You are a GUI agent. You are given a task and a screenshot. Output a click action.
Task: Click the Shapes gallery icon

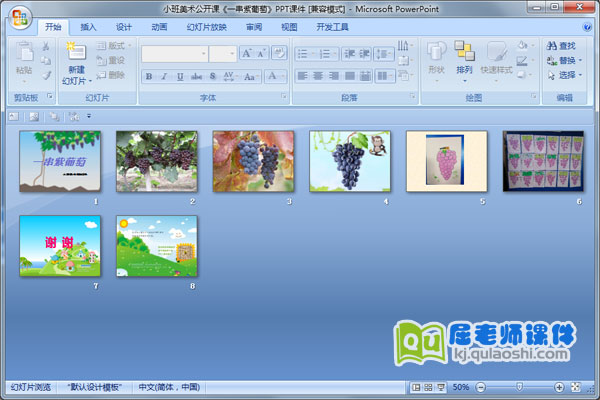pyautogui.click(x=436, y=51)
